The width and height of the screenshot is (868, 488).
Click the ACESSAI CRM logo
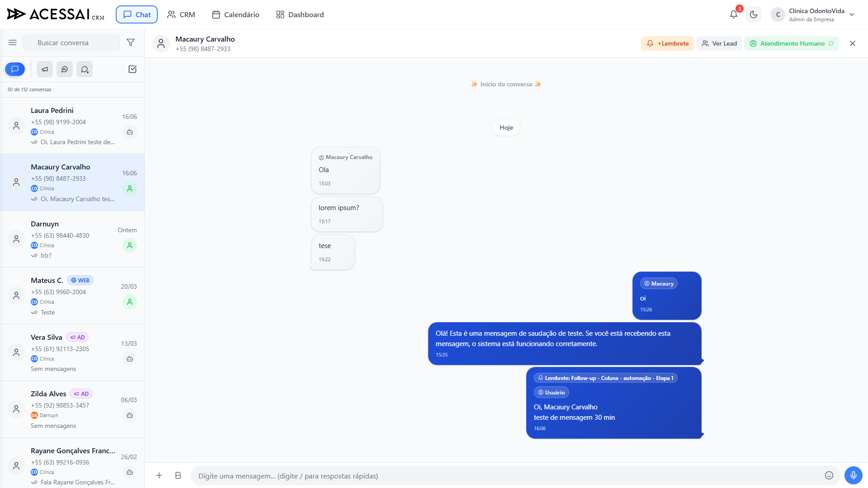56,14
